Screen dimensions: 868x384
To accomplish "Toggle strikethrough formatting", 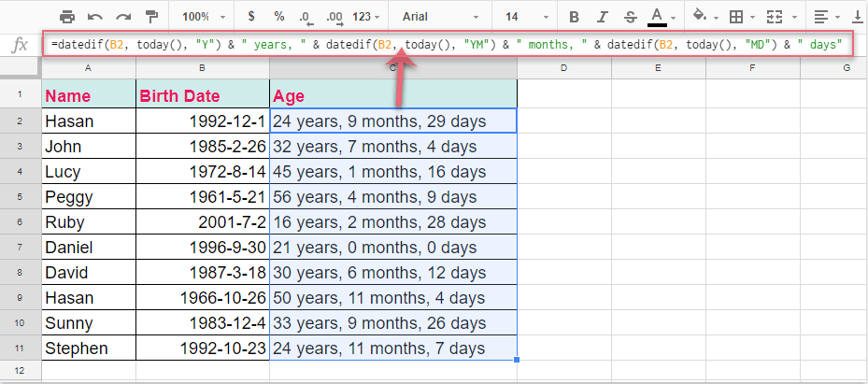I will click(630, 17).
